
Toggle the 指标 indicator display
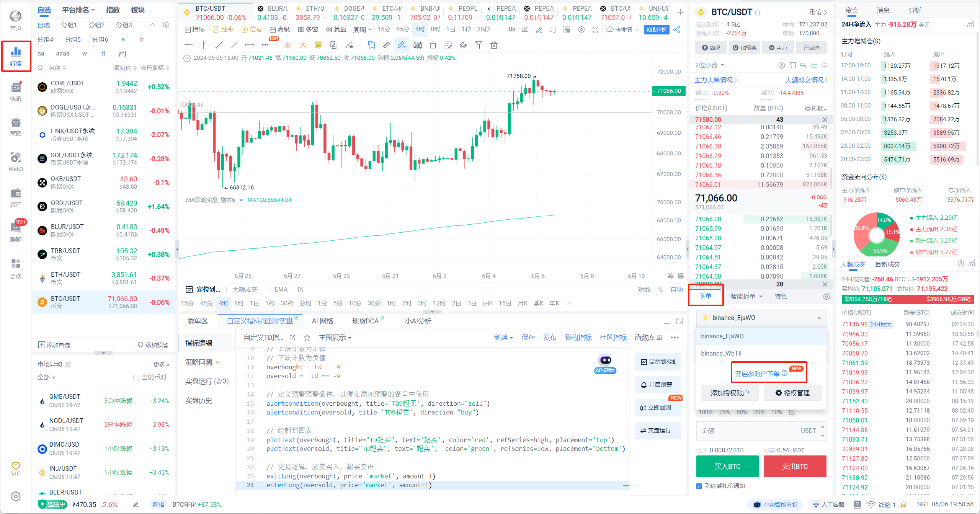195,29
